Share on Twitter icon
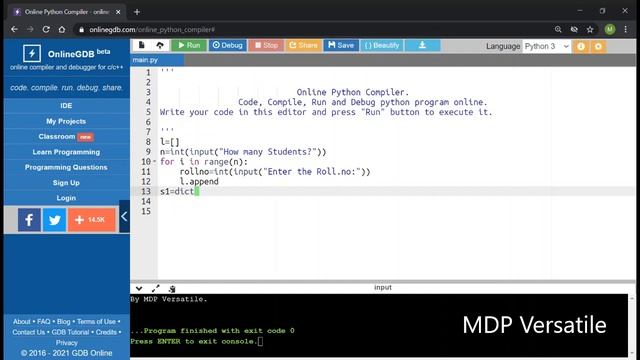This screenshot has width=640, height=360. [54, 220]
